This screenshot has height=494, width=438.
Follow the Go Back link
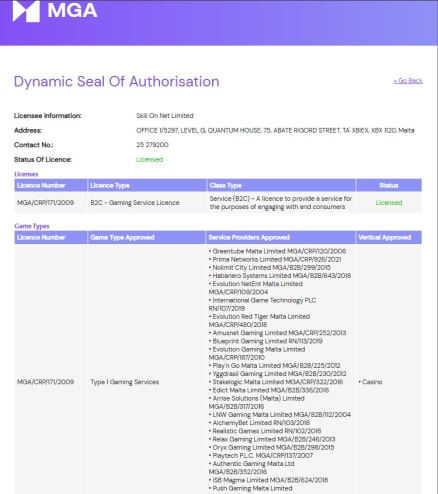tap(408, 81)
